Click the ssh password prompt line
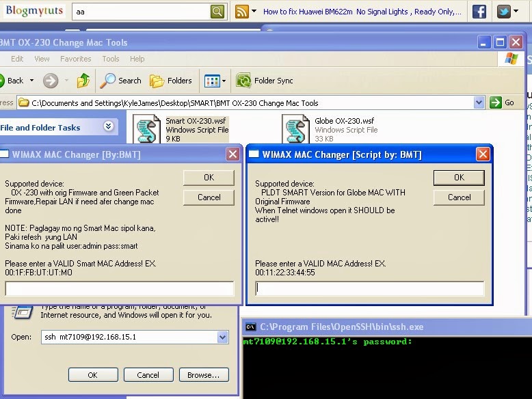This screenshot has height=399, width=532. pos(328,342)
